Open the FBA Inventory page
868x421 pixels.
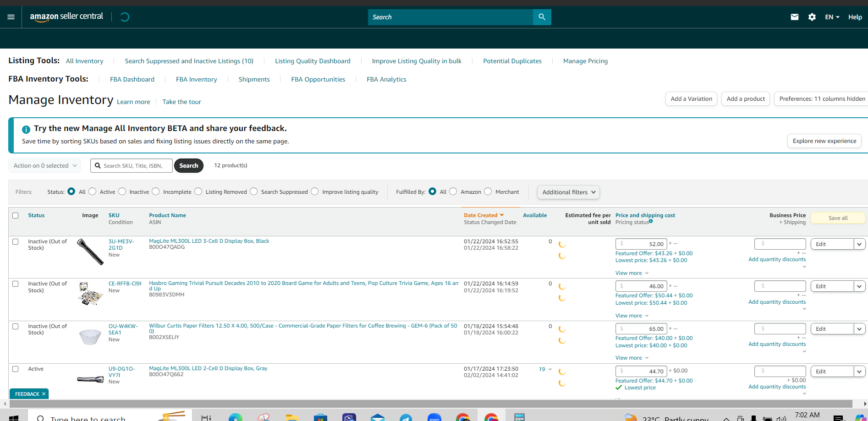click(x=197, y=79)
